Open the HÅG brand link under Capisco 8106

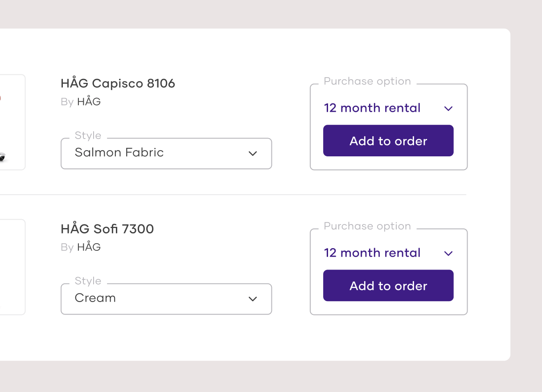pyautogui.click(x=89, y=102)
